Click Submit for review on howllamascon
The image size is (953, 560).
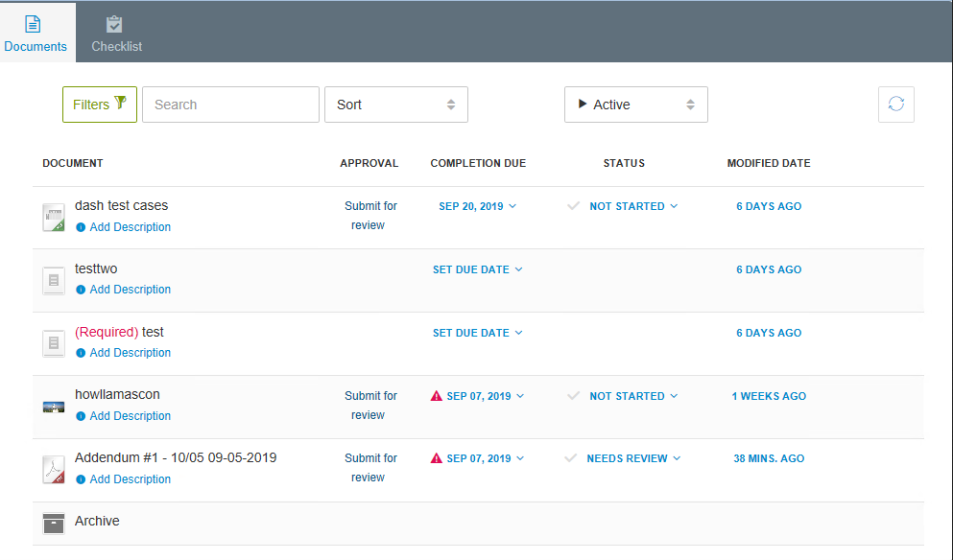(x=370, y=405)
